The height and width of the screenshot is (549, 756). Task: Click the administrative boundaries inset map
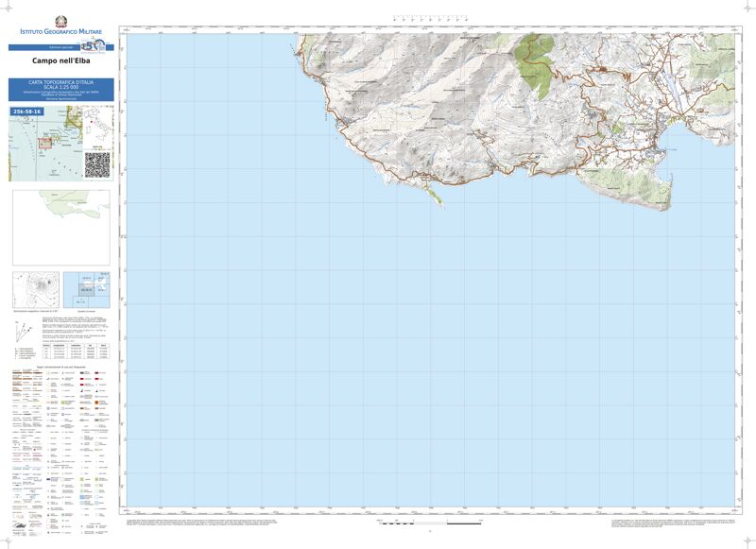coord(60,228)
